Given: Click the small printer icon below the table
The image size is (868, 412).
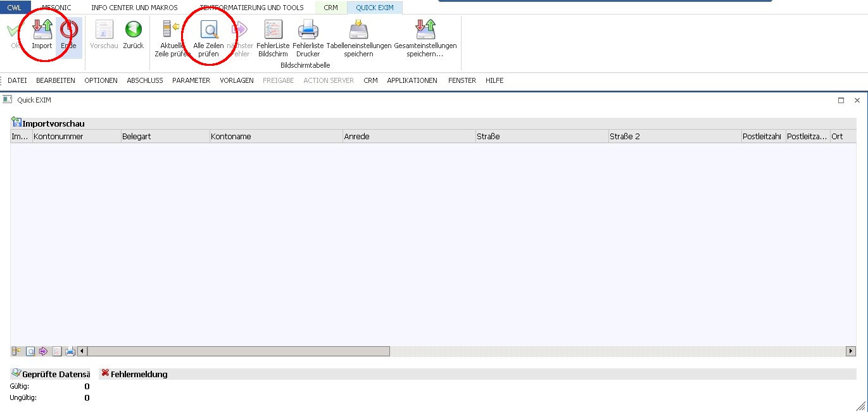Looking at the screenshot, I should tap(70, 351).
